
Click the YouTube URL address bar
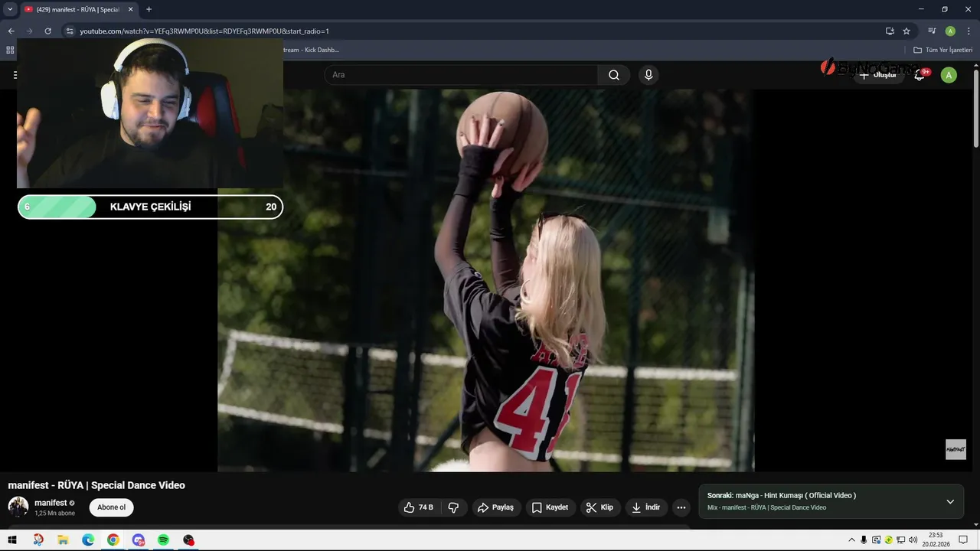475,31
